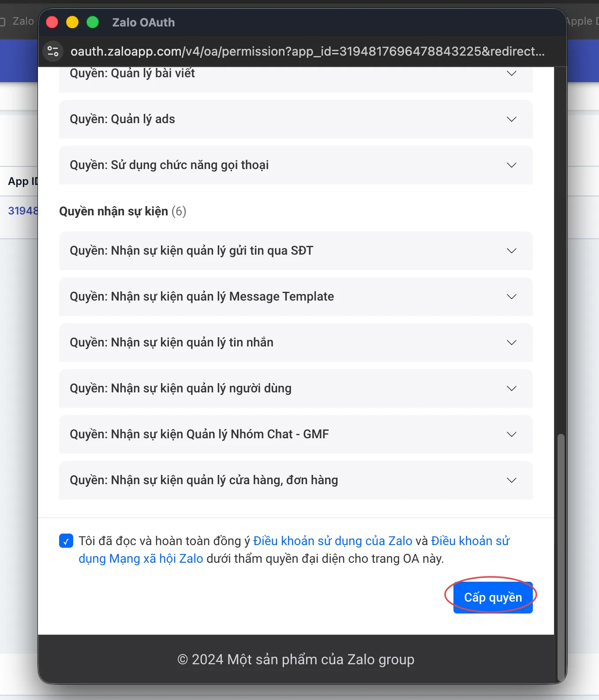The image size is (599, 700).
Task: Maximize the Zalo OAuth window
Action: (x=93, y=22)
